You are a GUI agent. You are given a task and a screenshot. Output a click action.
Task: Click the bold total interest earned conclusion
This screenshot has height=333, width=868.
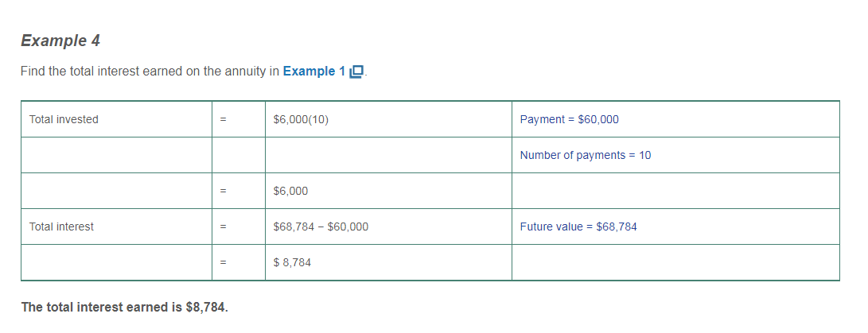pyautogui.click(x=124, y=308)
